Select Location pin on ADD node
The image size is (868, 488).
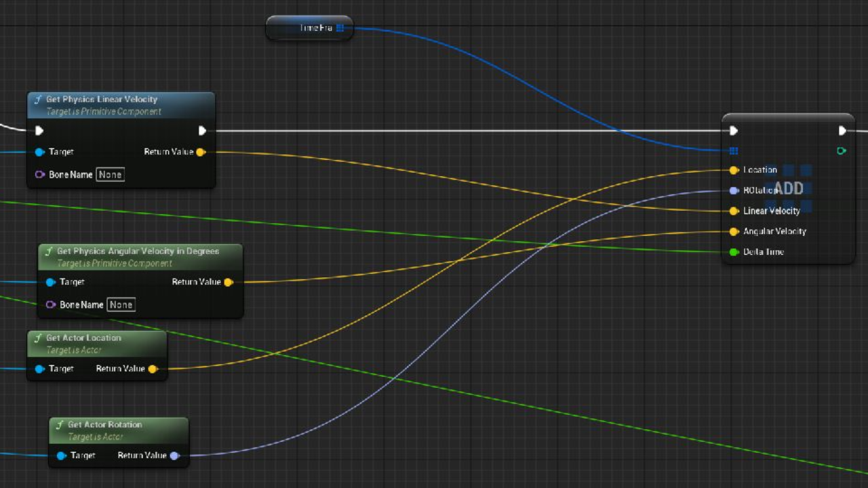click(x=734, y=170)
